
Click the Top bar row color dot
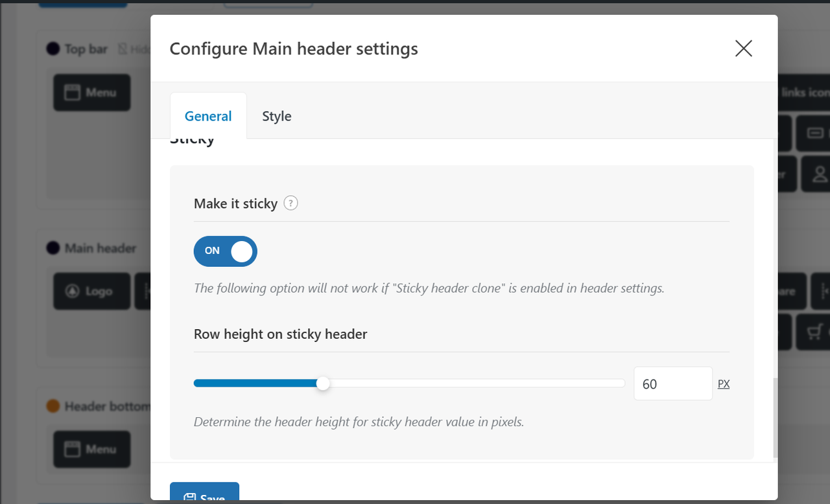pyautogui.click(x=53, y=49)
